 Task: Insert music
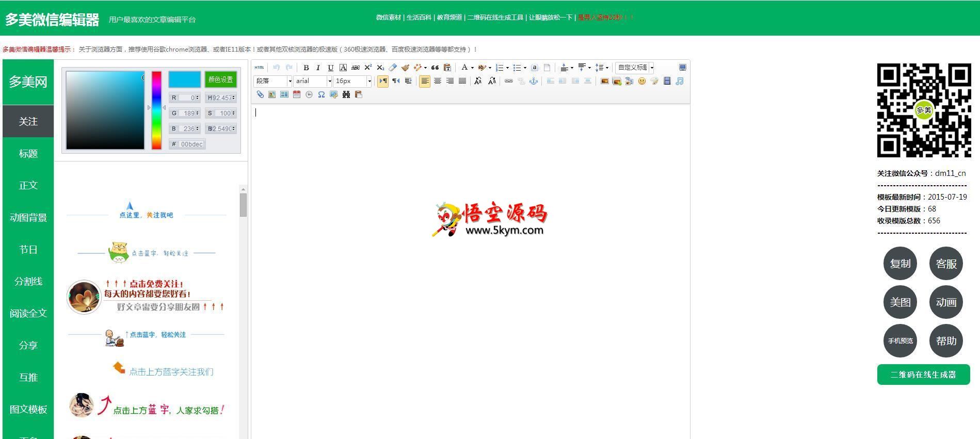[680, 81]
